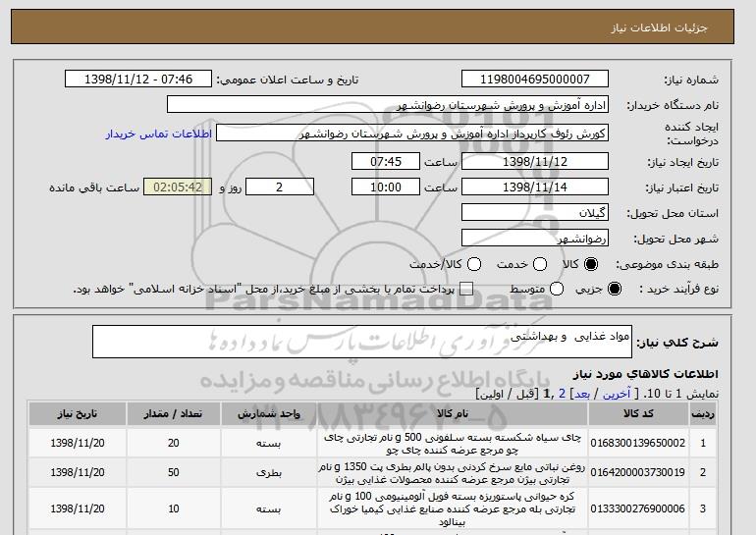
Task: Click the بسته unit cell in row 3
Action: [x=269, y=508]
